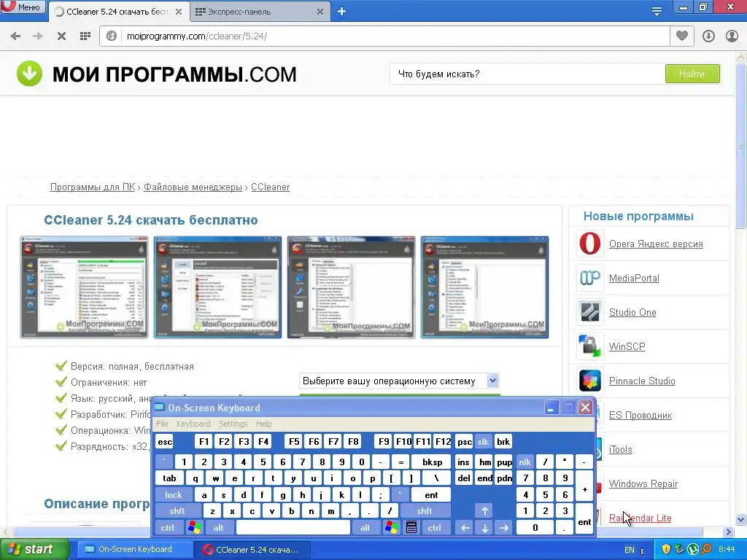Click the Opera icon in Новые программы list

click(589, 244)
